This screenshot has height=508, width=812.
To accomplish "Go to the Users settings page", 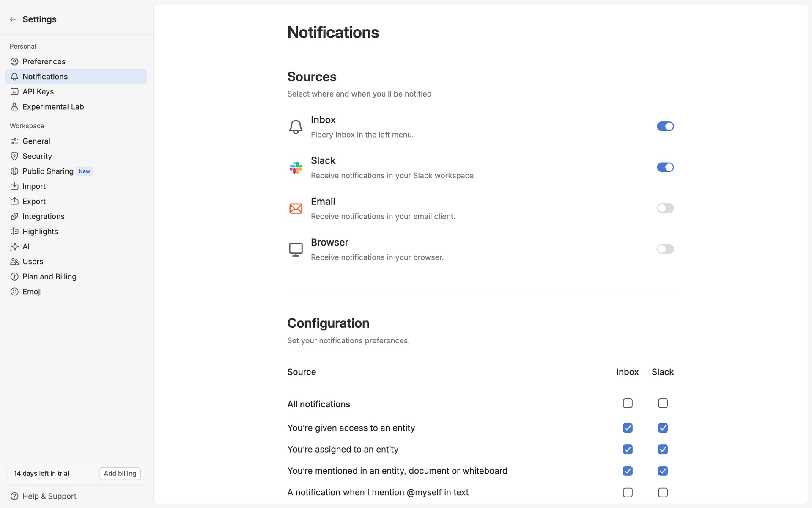I will click(33, 262).
